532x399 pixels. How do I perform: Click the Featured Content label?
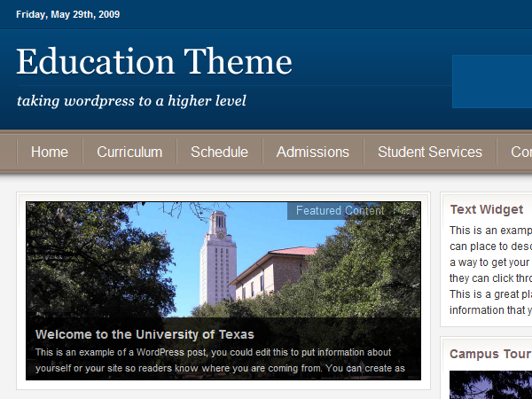[340, 211]
